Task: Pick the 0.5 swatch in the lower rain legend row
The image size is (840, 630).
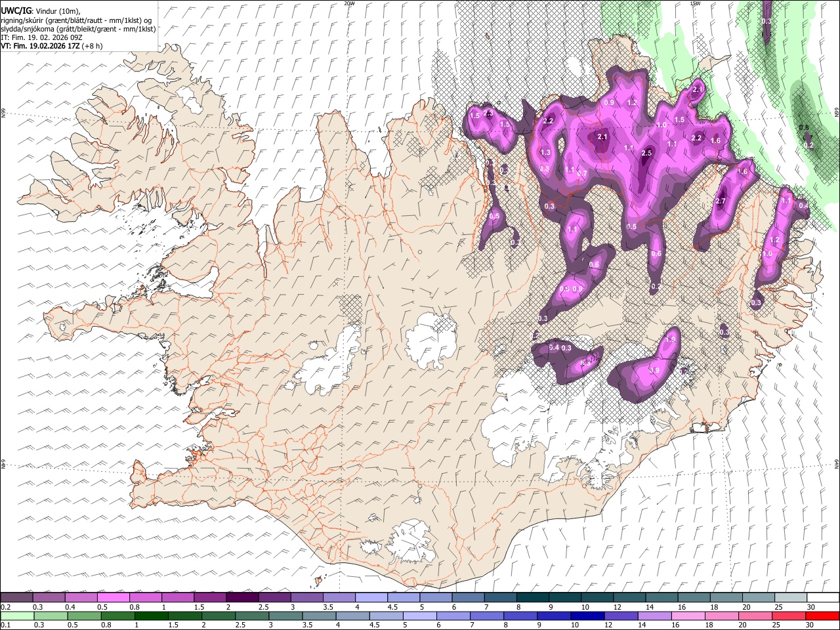Action: point(84,616)
